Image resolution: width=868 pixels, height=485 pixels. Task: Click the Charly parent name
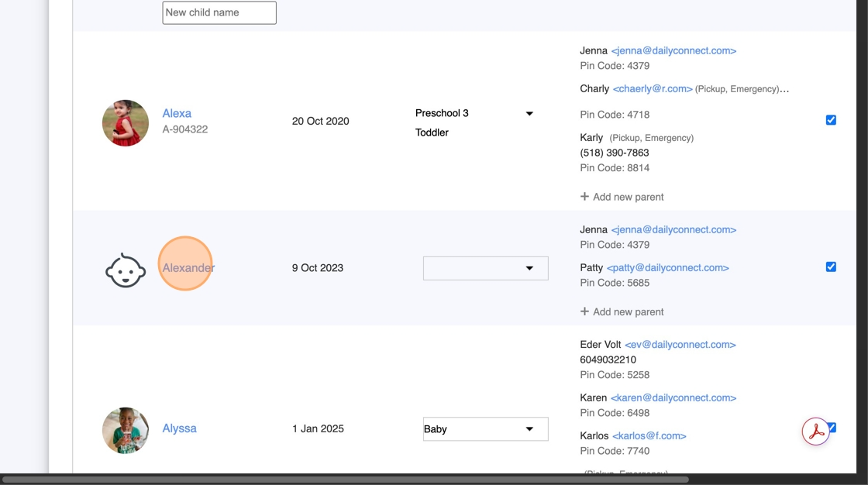(594, 89)
